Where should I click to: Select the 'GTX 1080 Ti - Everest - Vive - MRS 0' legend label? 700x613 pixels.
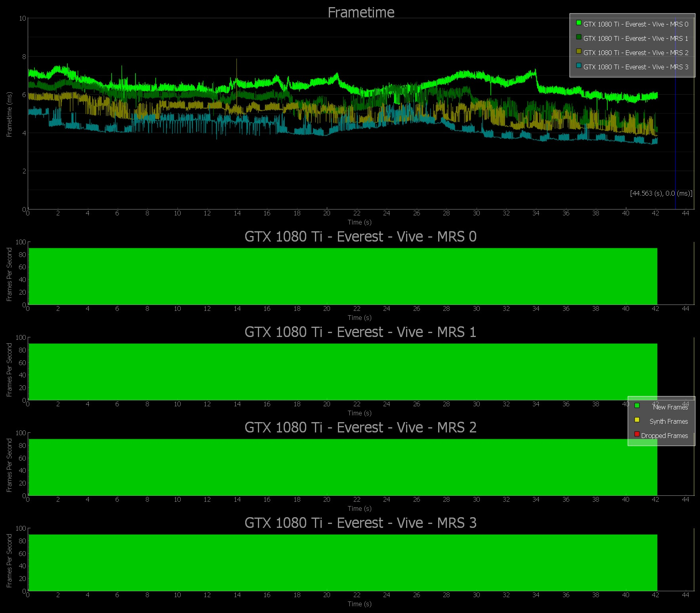point(635,24)
